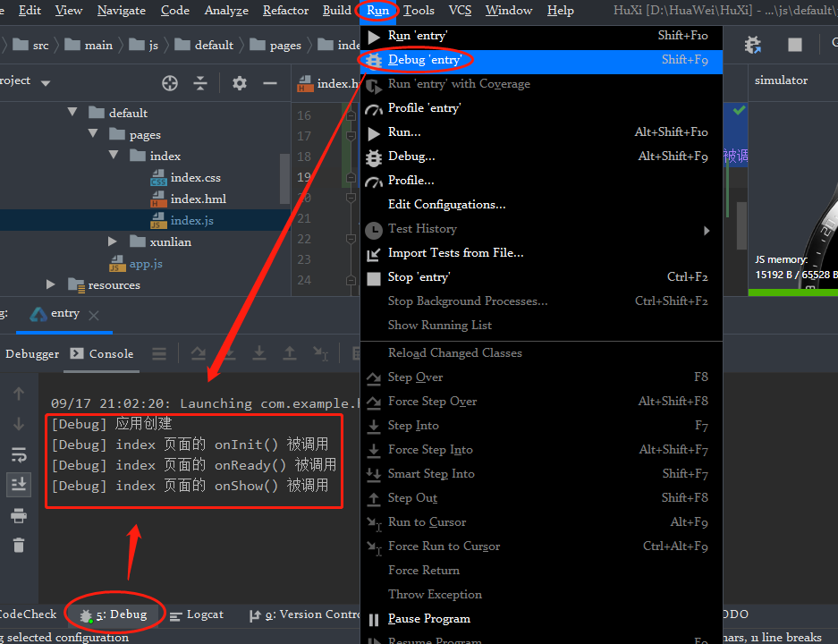This screenshot has width=838, height=644.
Task: Open Edit Configurations... dialog
Action: click(541, 205)
